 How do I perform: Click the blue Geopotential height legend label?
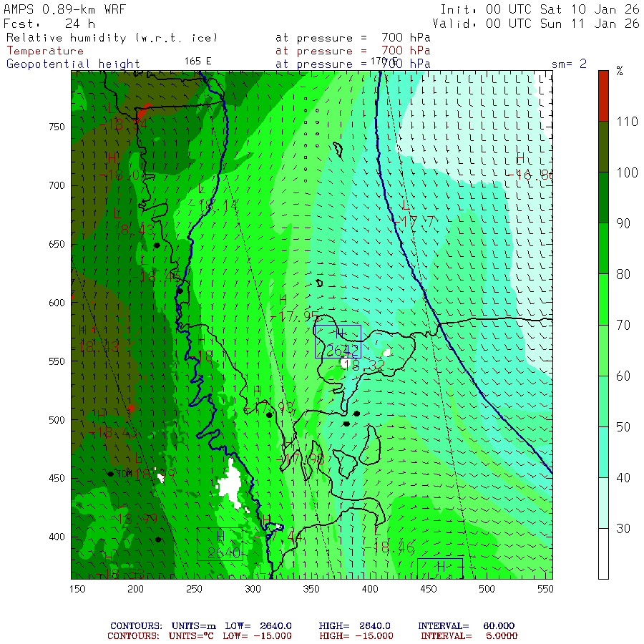pos(73,64)
